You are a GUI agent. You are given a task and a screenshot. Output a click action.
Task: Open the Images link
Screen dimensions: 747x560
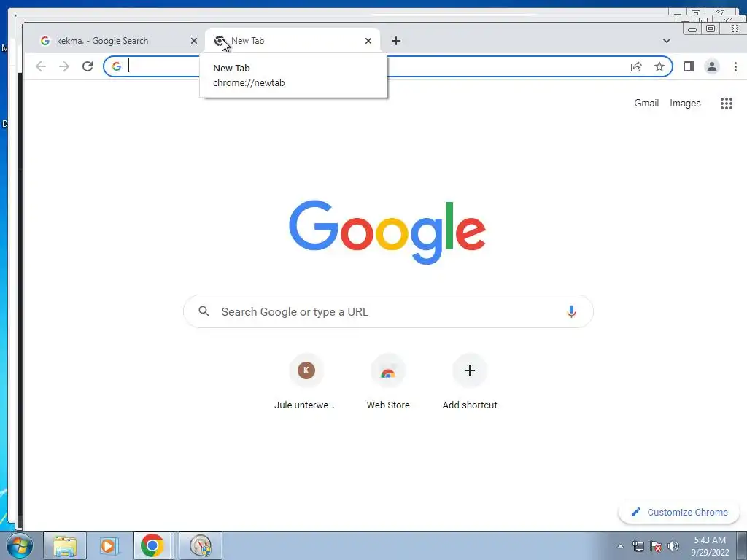[685, 104]
